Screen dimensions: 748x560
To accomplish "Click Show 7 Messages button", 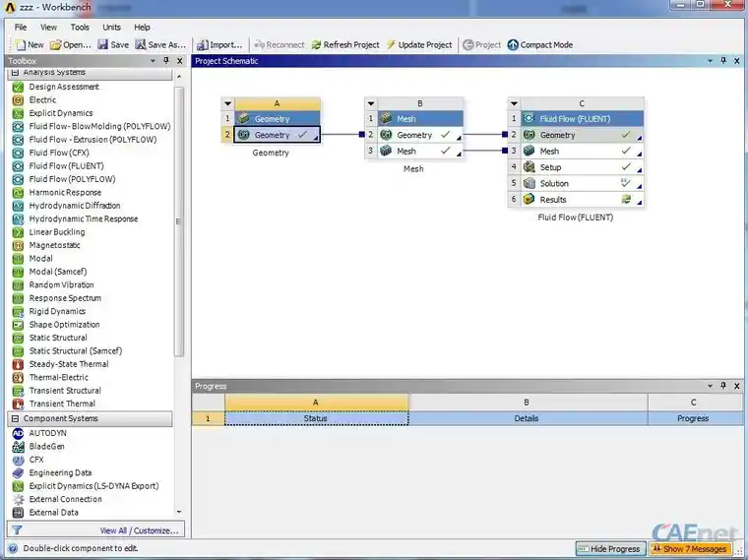I will (690, 549).
